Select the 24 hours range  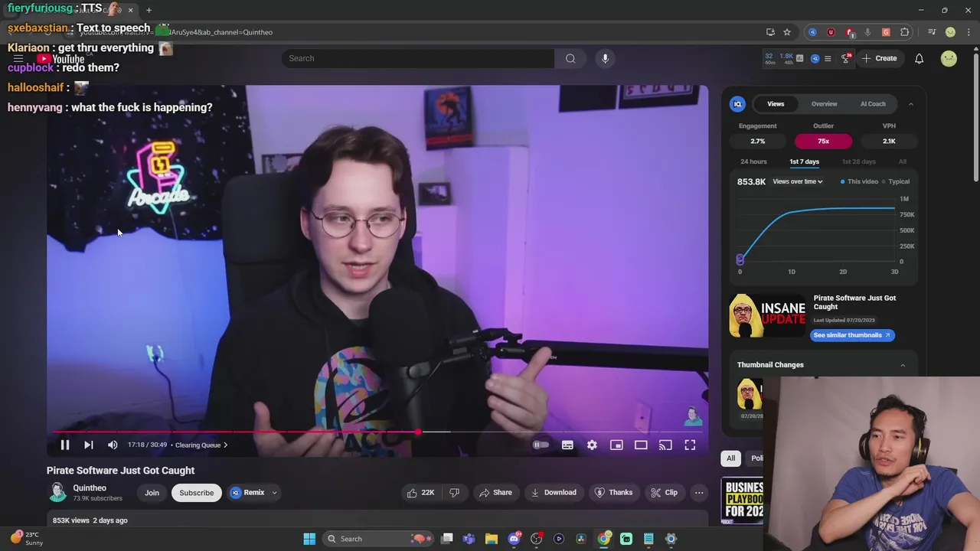(x=753, y=161)
